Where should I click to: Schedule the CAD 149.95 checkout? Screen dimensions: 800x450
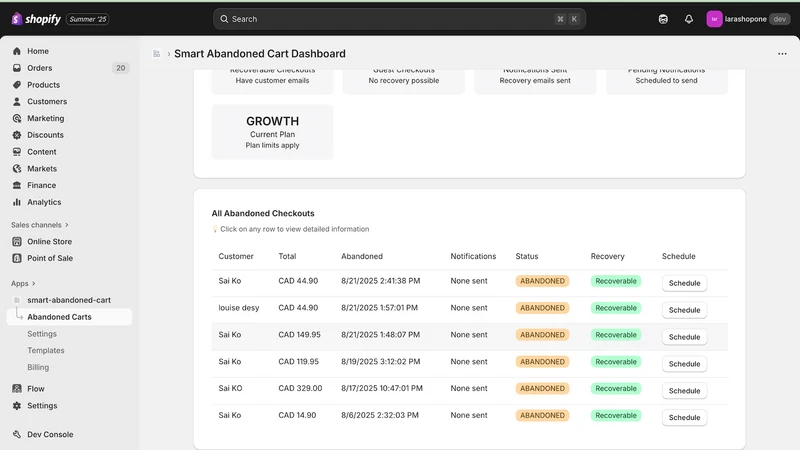684,337
